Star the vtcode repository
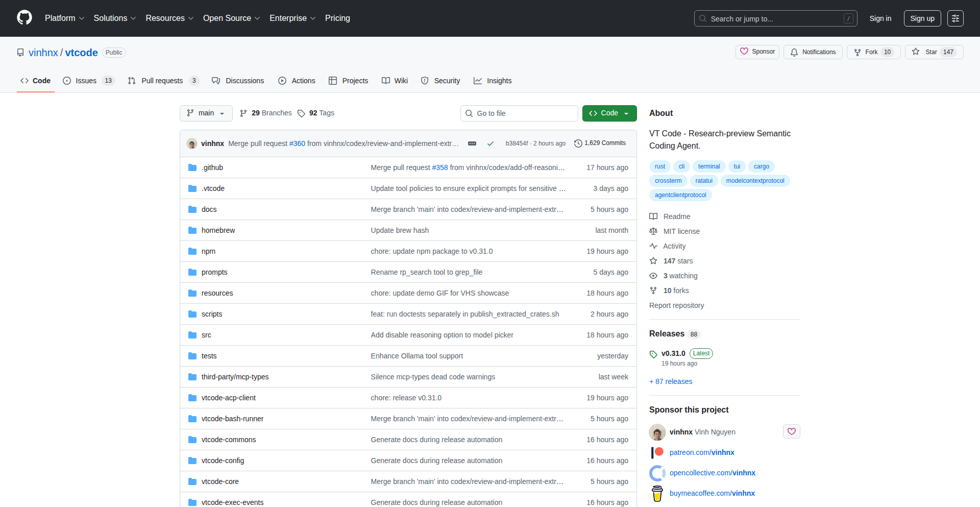Screen dimensions: 980x507 tap(934, 52)
